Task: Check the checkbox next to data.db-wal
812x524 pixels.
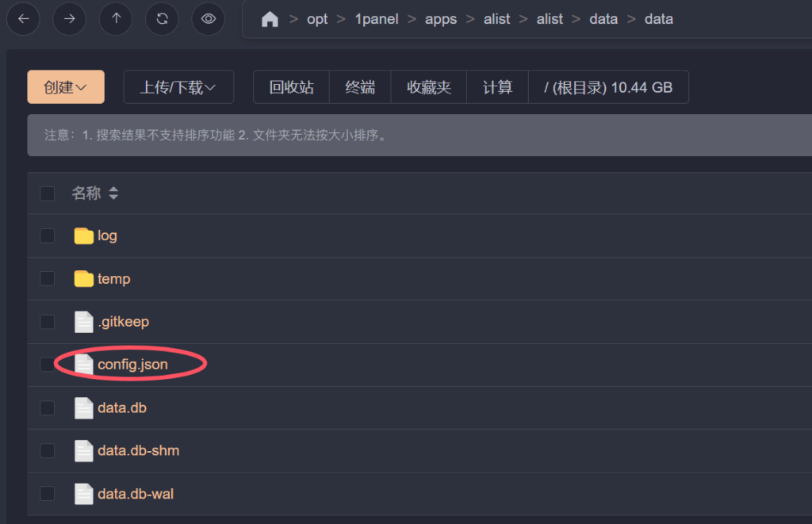Action: tap(47, 493)
